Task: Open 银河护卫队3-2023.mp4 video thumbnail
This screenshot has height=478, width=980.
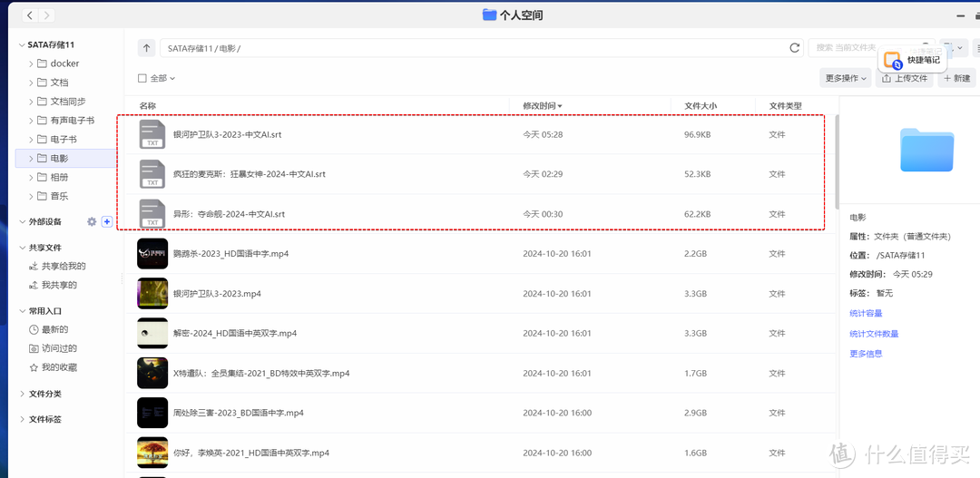Action: (x=152, y=293)
